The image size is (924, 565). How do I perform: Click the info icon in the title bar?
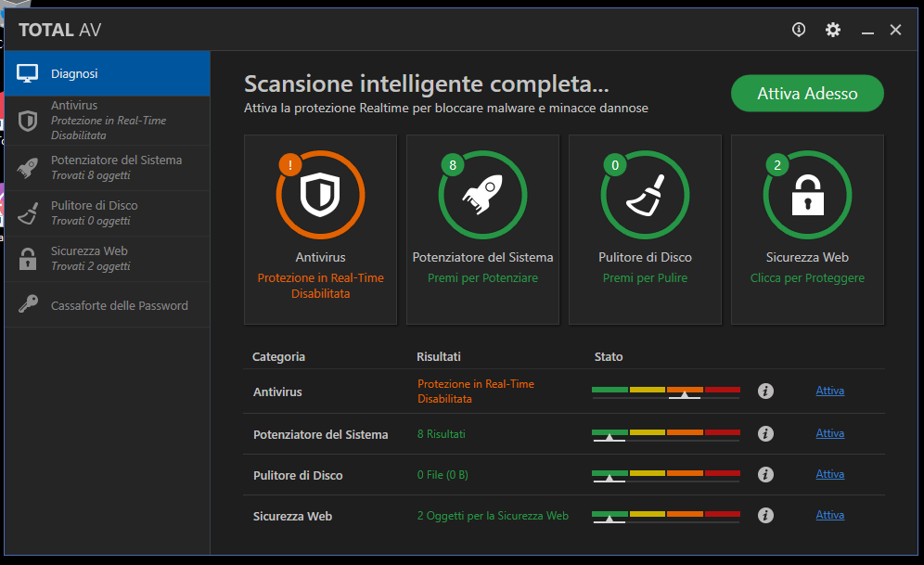pyautogui.click(x=798, y=30)
